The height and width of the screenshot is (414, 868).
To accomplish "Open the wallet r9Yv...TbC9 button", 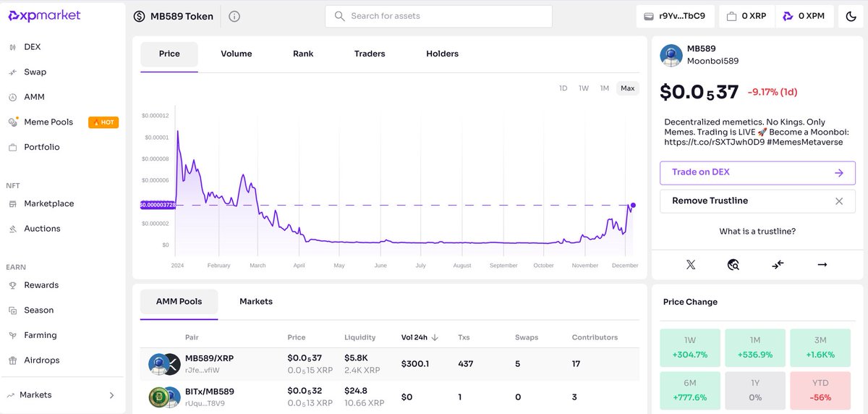I will pos(676,16).
